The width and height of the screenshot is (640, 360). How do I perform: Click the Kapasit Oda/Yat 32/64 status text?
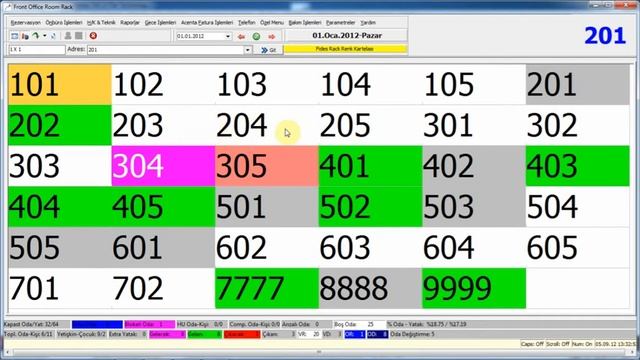point(31,324)
